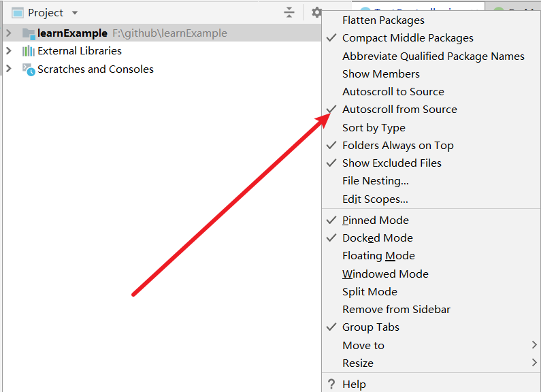Click the Project tool window icon

click(x=17, y=12)
